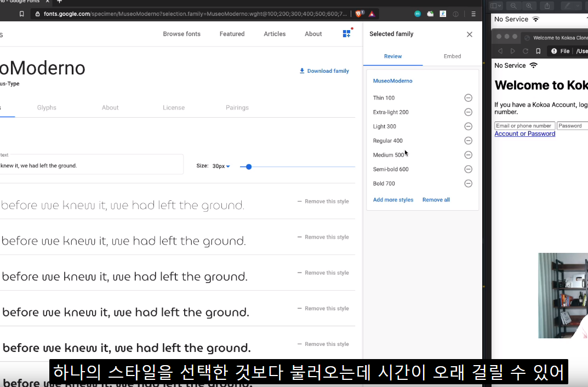Screen dimensions: 588x387
Task: Remove Extra-light 200 with its minus icon
Action: (x=469, y=112)
